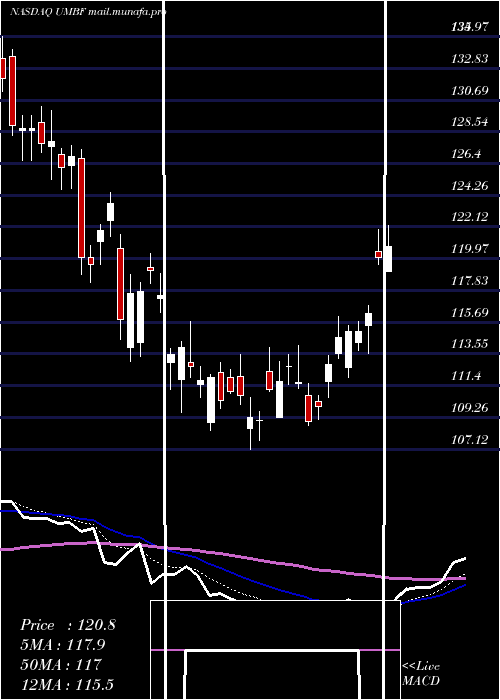Click the 117.83 price axis label

coord(470,281)
